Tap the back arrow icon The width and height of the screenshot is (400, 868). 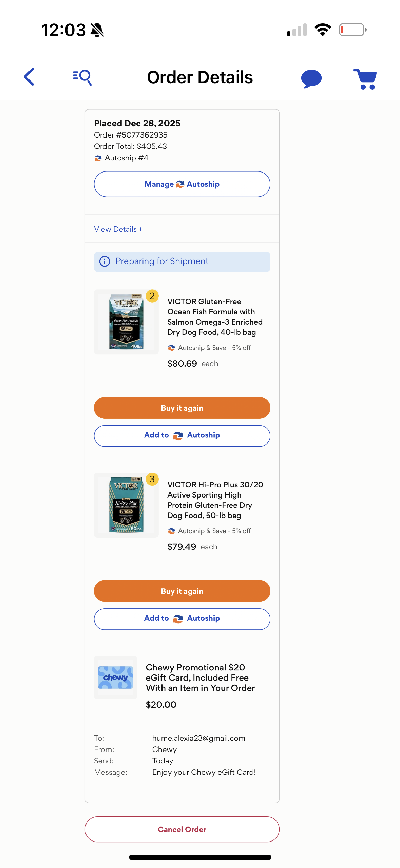(x=30, y=77)
